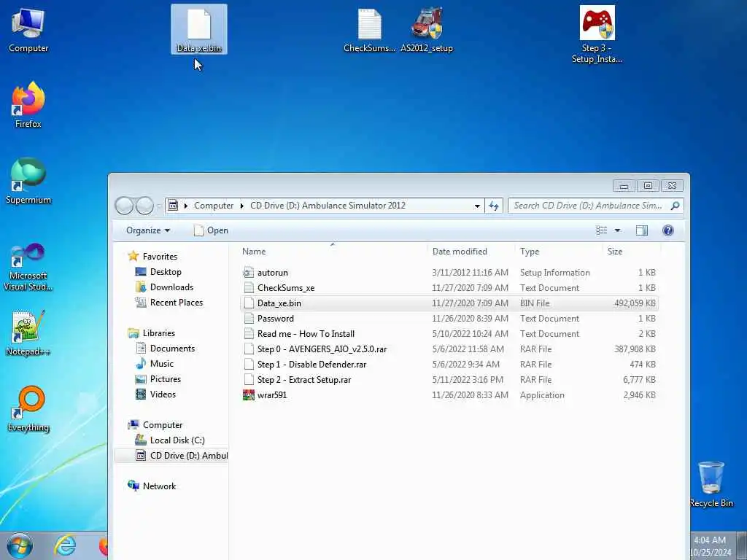
Task: Open Explorer help question mark
Action: pyautogui.click(x=668, y=230)
